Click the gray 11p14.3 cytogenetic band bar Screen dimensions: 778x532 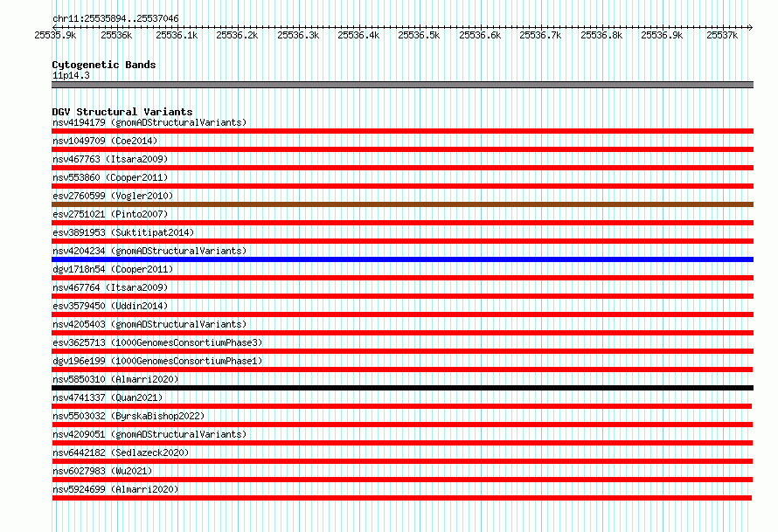pyautogui.click(x=402, y=85)
